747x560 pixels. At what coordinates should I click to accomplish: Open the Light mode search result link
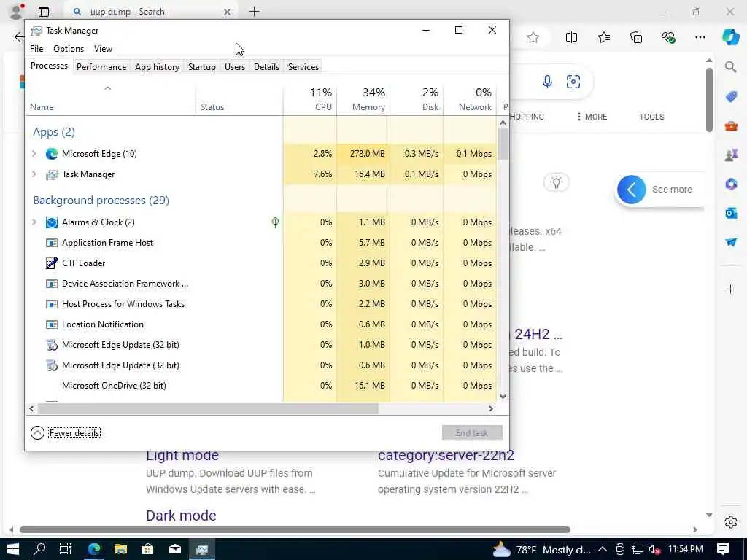pos(182,455)
